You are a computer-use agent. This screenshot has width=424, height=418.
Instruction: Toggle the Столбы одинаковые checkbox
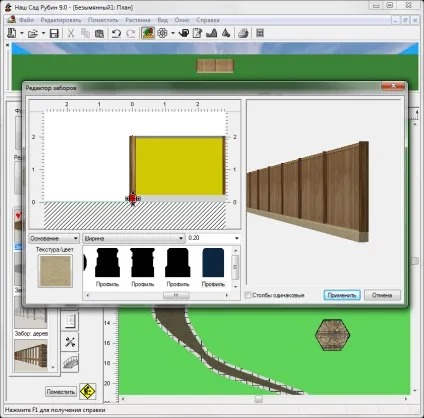[248, 295]
